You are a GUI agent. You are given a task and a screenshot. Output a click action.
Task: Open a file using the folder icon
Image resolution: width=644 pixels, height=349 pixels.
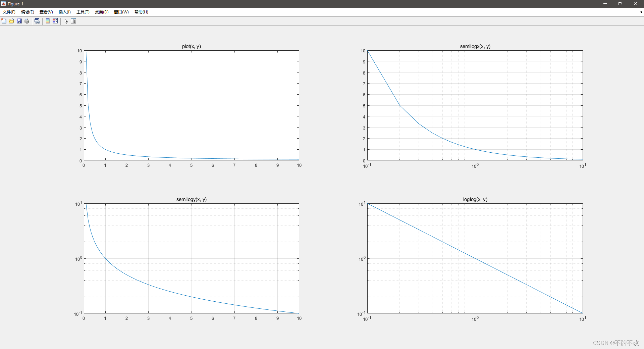coord(11,21)
